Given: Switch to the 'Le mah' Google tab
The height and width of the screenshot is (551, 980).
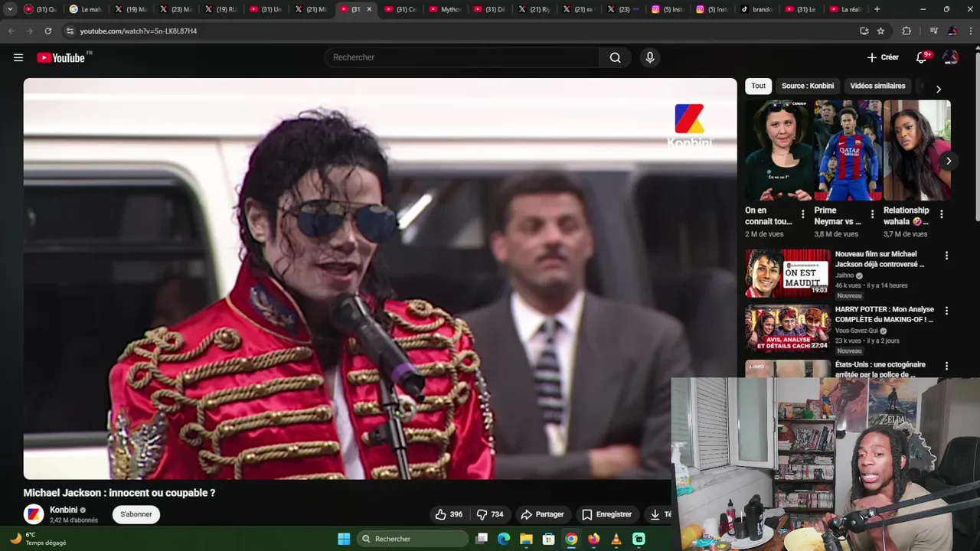Looking at the screenshot, I should point(86,9).
